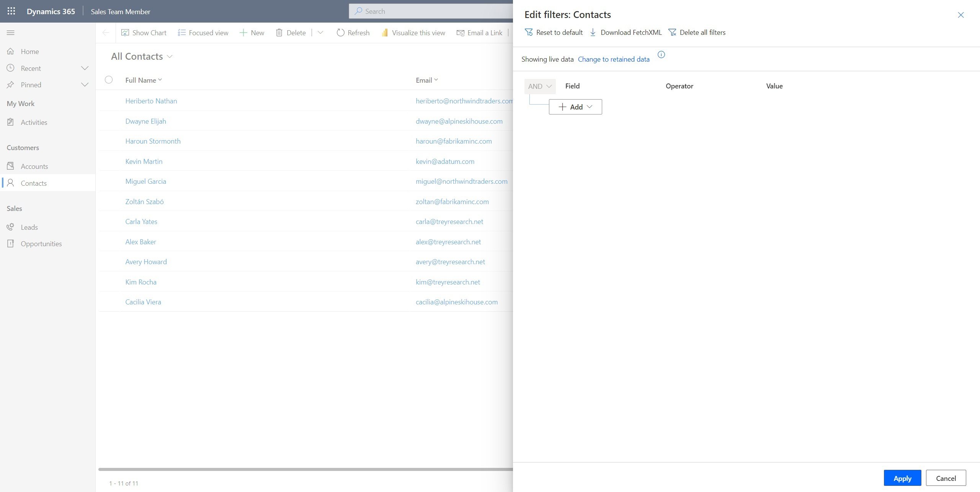Open the Dynamics 365 app launcher grid

pyautogui.click(x=11, y=11)
